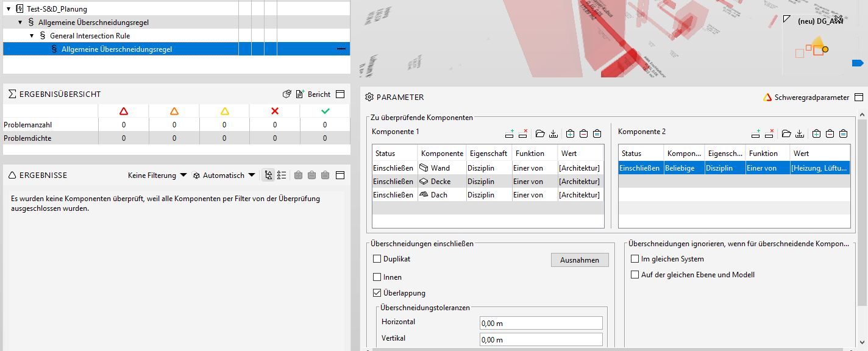This screenshot has height=351, width=868.
Task: Click the Problemdichte row label
Action: [27, 138]
